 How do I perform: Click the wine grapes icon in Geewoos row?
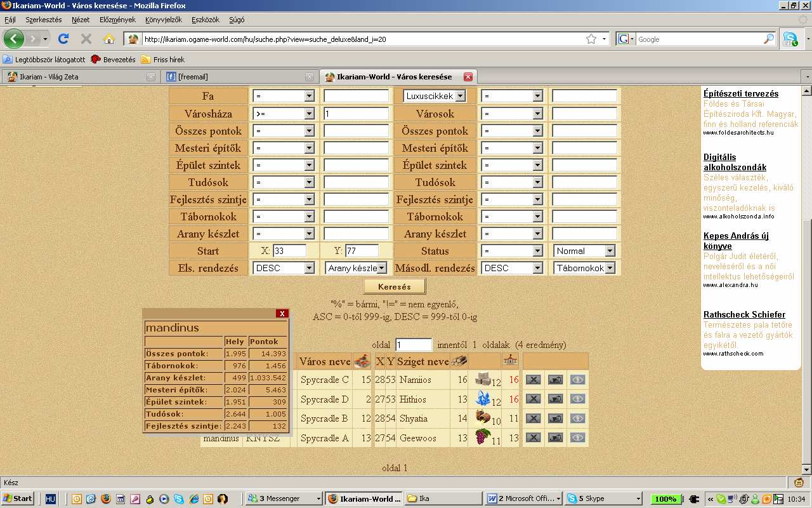tap(483, 436)
